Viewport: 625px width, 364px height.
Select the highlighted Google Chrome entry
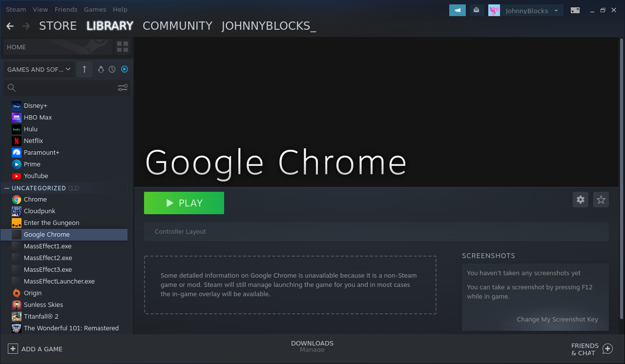(x=64, y=234)
